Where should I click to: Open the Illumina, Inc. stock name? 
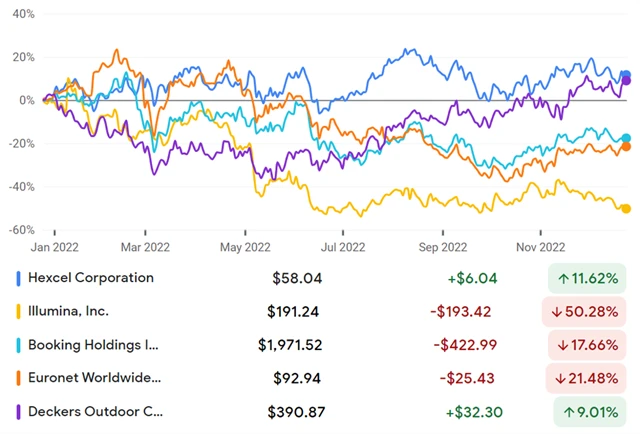click(x=77, y=311)
